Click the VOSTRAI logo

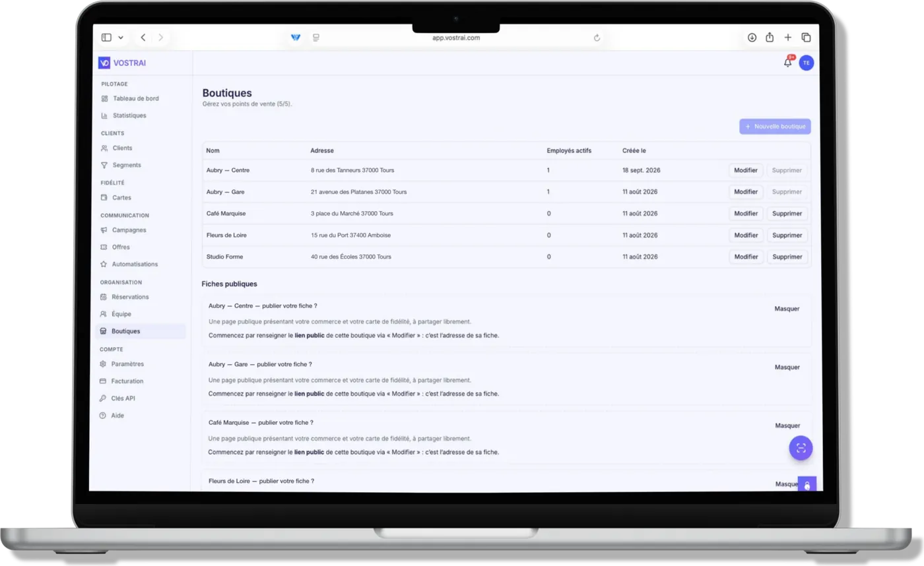[122, 63]
